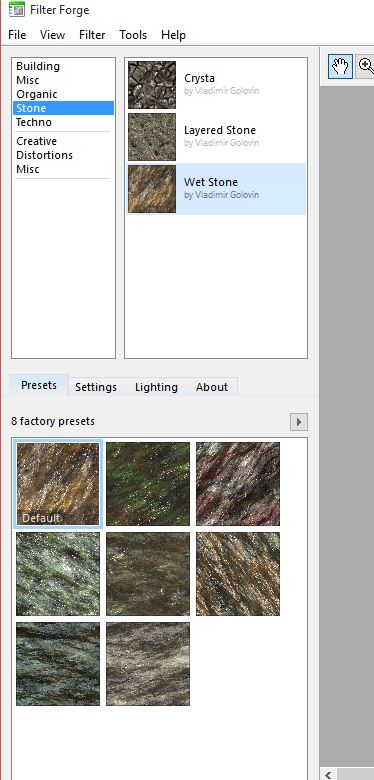374x780 pixels.
Task: Select the last preset in second row
Action: [238, 574]
